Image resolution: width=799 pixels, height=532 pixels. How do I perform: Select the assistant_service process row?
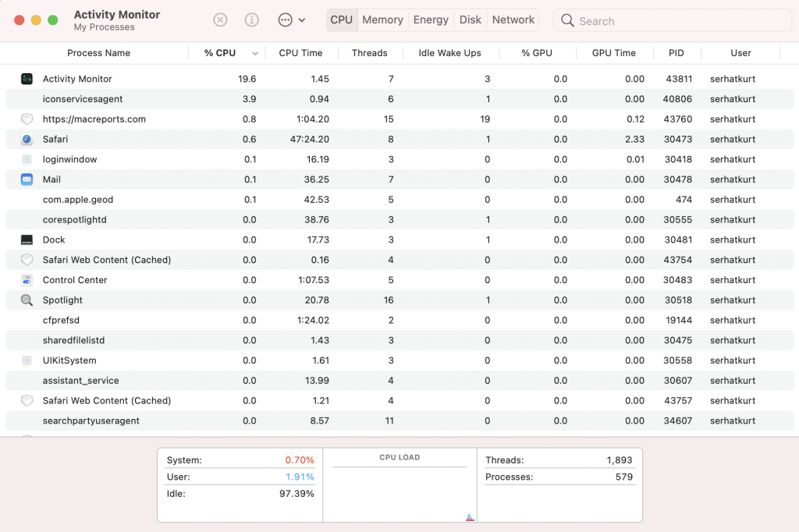pyautogui.click(x=399, y=381)
